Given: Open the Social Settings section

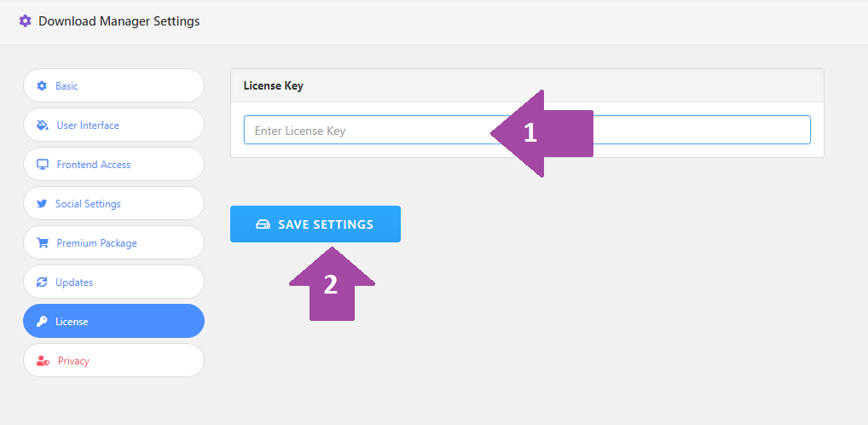Looking at the screenshot, I should [x=113, y=204].
